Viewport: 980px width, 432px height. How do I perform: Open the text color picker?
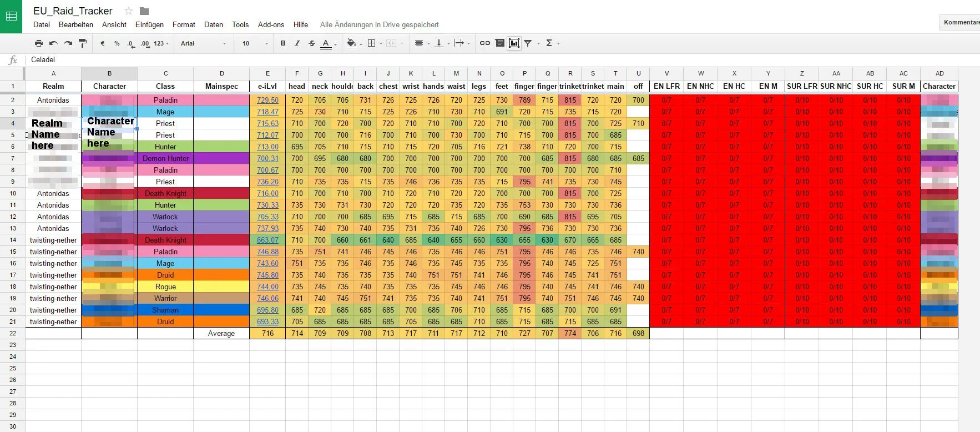[x=326, y=43]
